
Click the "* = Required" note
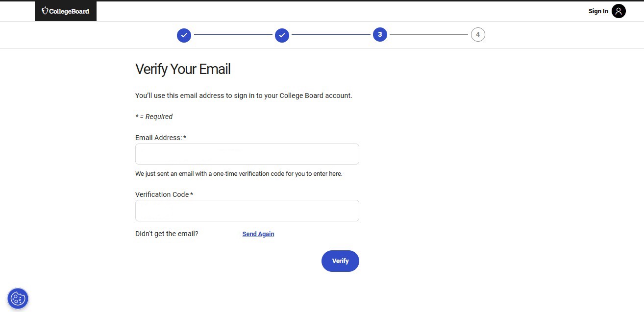click(x=154, y=117)
